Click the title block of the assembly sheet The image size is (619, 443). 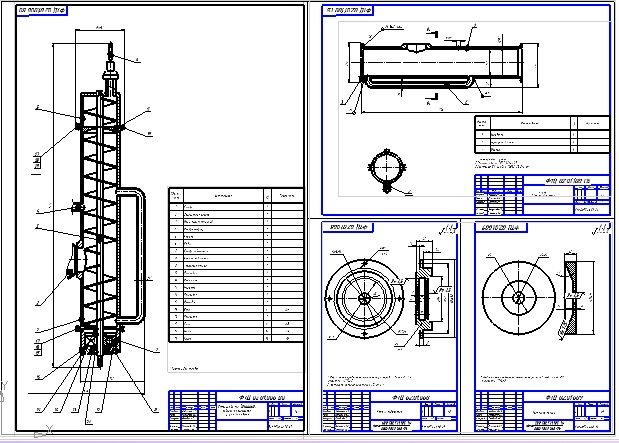pyautogui.click(x=236, y=412)
